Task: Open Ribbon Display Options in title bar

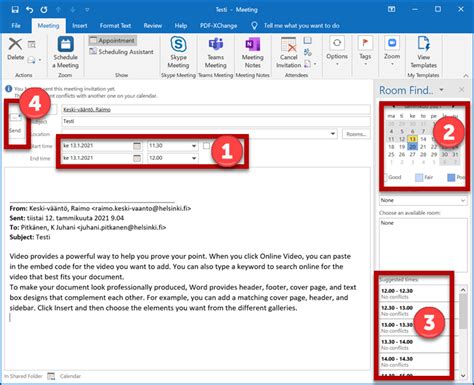Action: 392,9
